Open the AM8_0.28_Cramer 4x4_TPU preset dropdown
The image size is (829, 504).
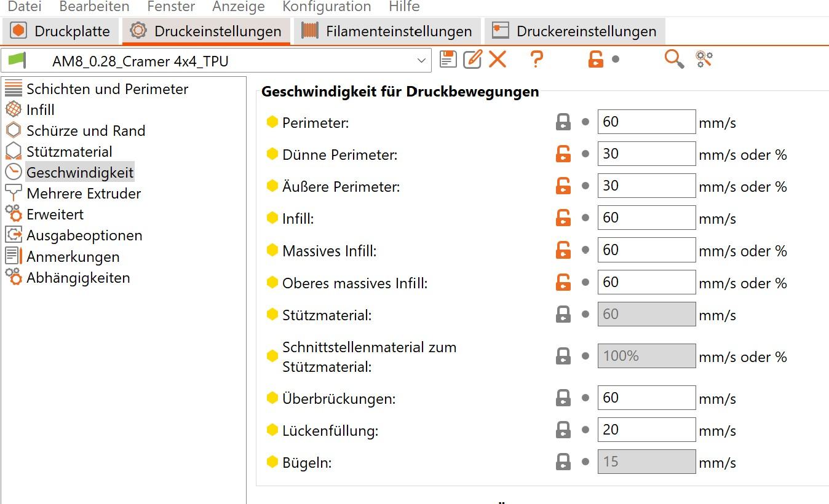tap(421, 61)
